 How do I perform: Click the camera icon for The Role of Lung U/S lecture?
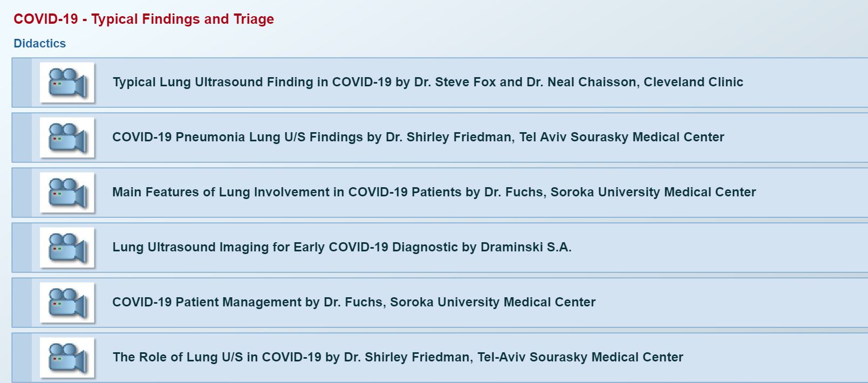pyautogui.click(x=67, y=358)
